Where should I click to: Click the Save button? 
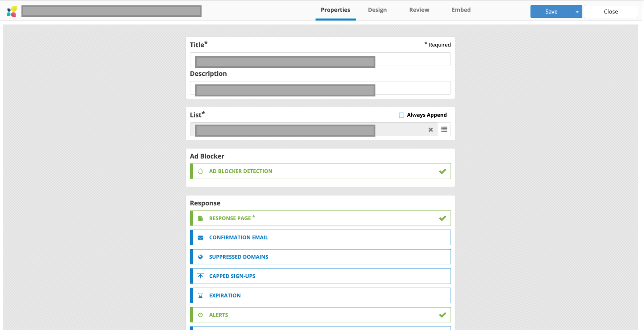click(x=551, y=11)
